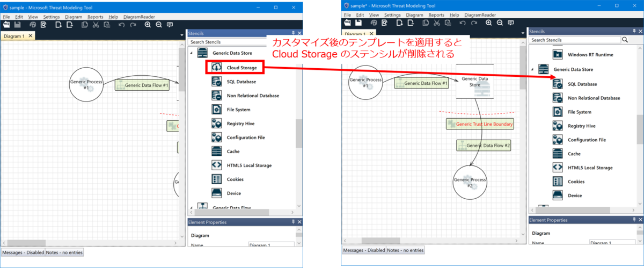Open Diagram menu in right window
Screen dimensions: 644x268
click(x=415, y=15)
